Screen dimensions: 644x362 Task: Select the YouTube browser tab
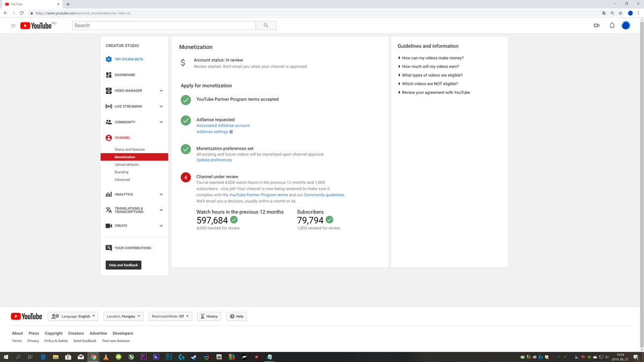31,4
